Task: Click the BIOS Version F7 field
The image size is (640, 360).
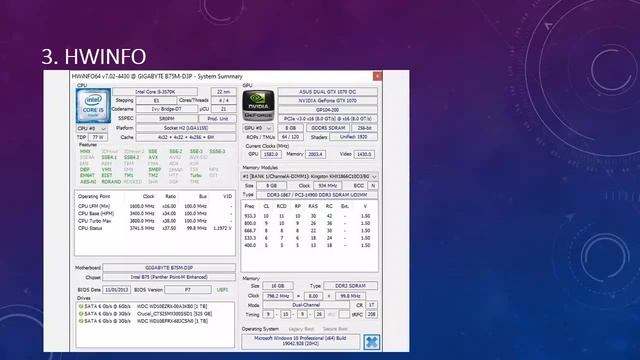Action: pyautogui.click(x=188, y=290)
